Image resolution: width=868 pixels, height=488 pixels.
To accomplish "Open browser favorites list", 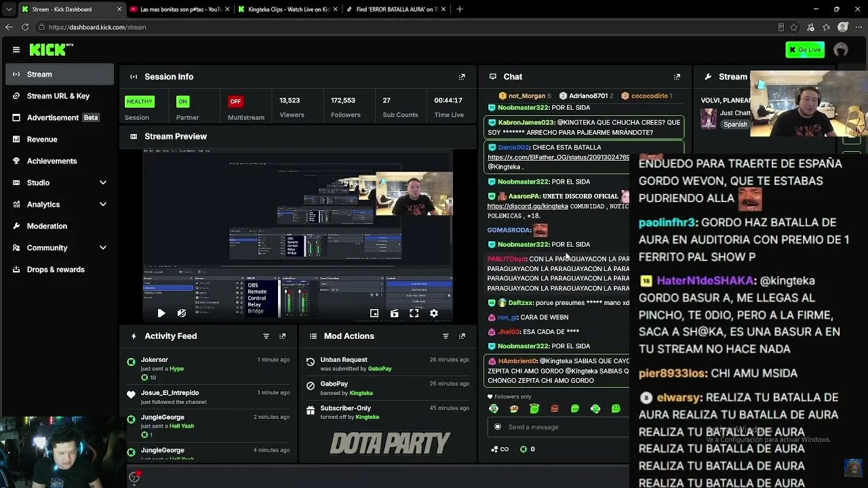I will 826,27.
